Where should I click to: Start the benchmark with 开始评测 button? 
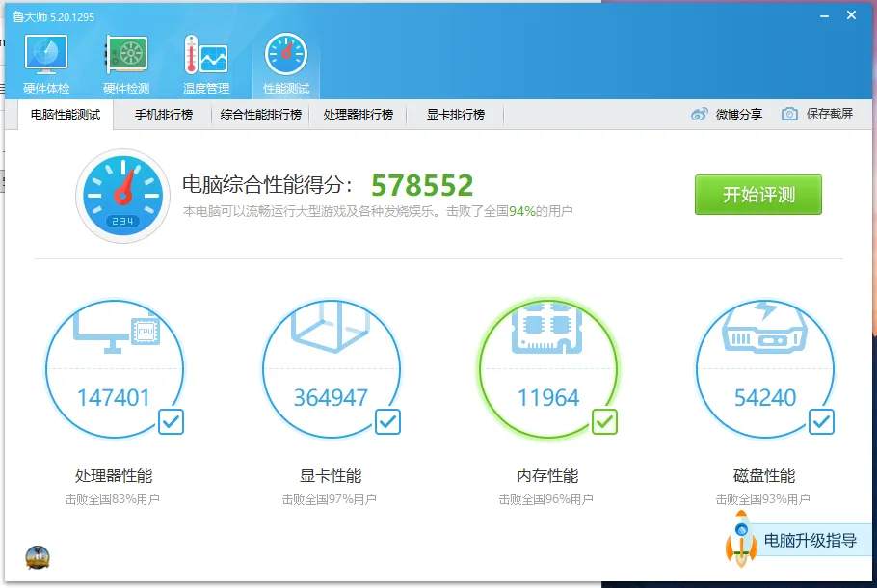(x=757, y=195)
